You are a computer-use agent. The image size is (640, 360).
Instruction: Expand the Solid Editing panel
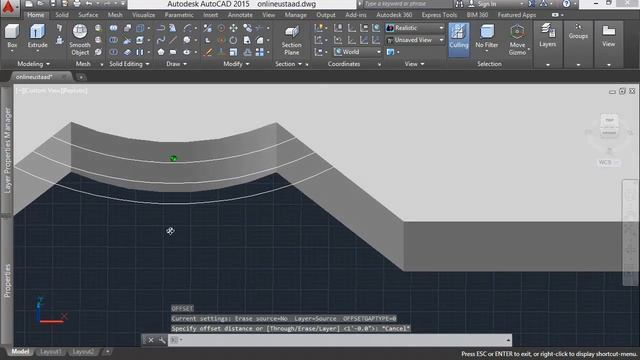pos(129,64)
